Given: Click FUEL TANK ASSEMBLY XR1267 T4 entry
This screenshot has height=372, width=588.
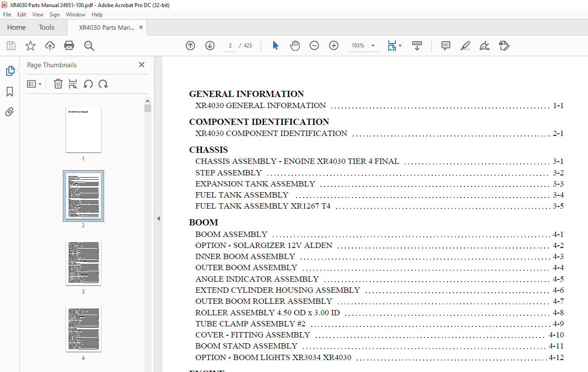Looking at the screenshot, I should (263, 206).
